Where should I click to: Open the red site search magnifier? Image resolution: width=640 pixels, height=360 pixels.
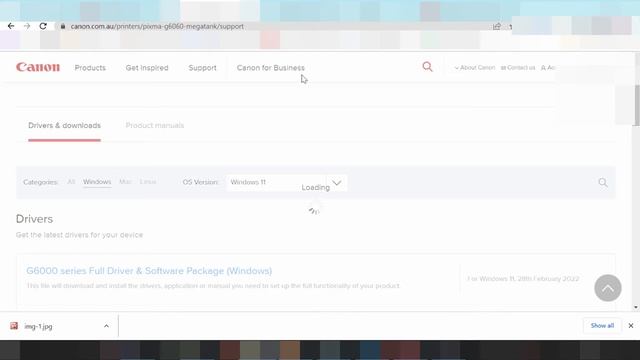(427, 67)
